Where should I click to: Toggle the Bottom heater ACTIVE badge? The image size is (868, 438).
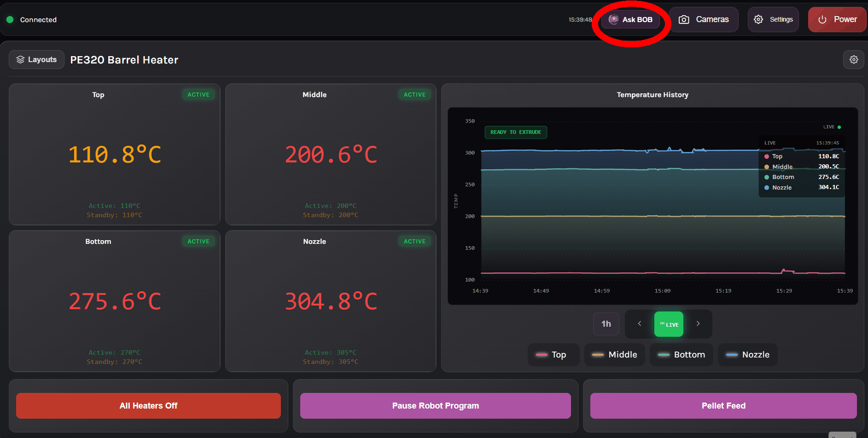coord(198,241)
